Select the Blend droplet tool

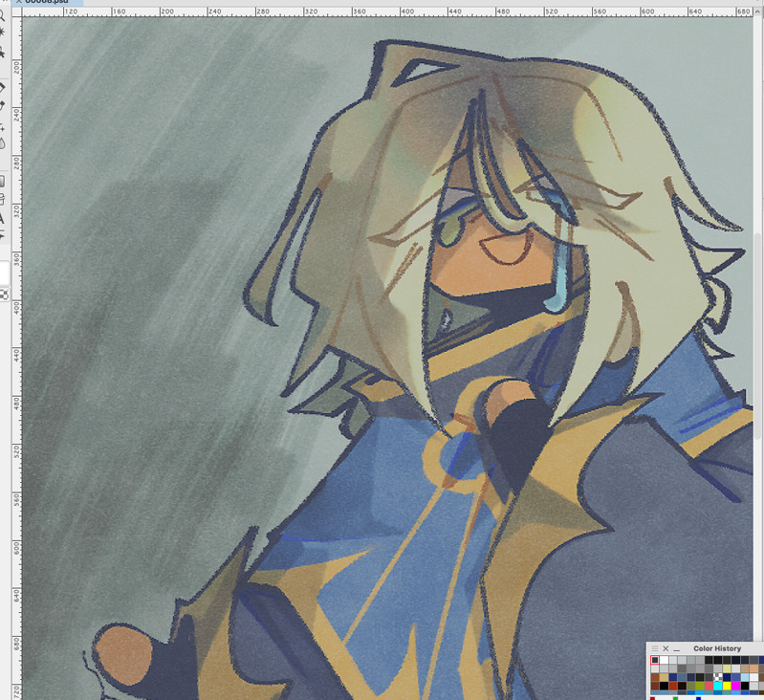(x=2, y=143)
